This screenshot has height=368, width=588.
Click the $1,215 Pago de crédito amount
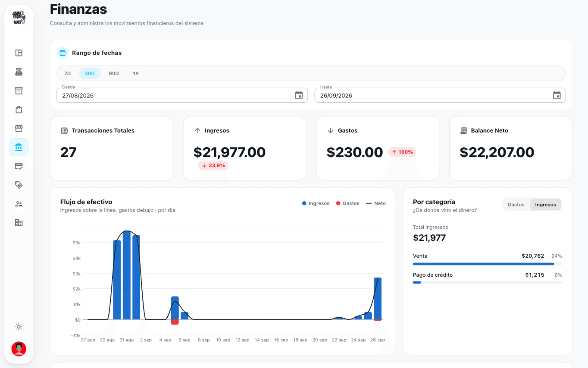pos(535,275)
